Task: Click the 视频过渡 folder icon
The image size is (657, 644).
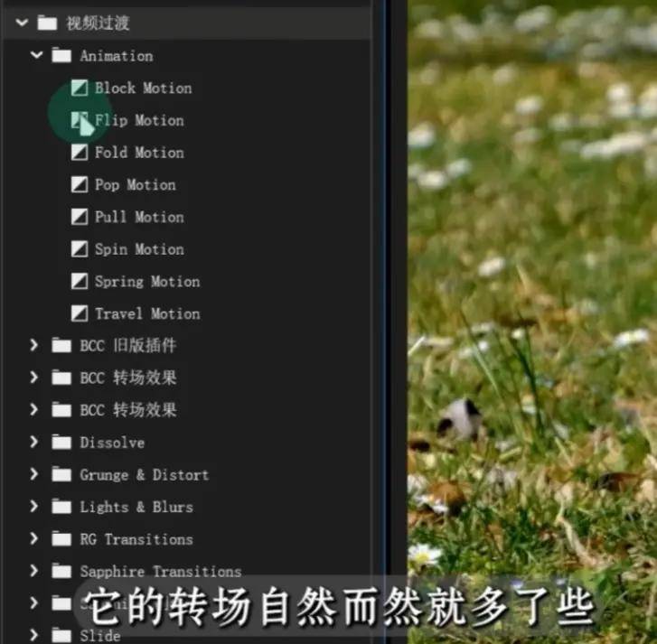Action: pyautogui.click(x=47, y=23)
